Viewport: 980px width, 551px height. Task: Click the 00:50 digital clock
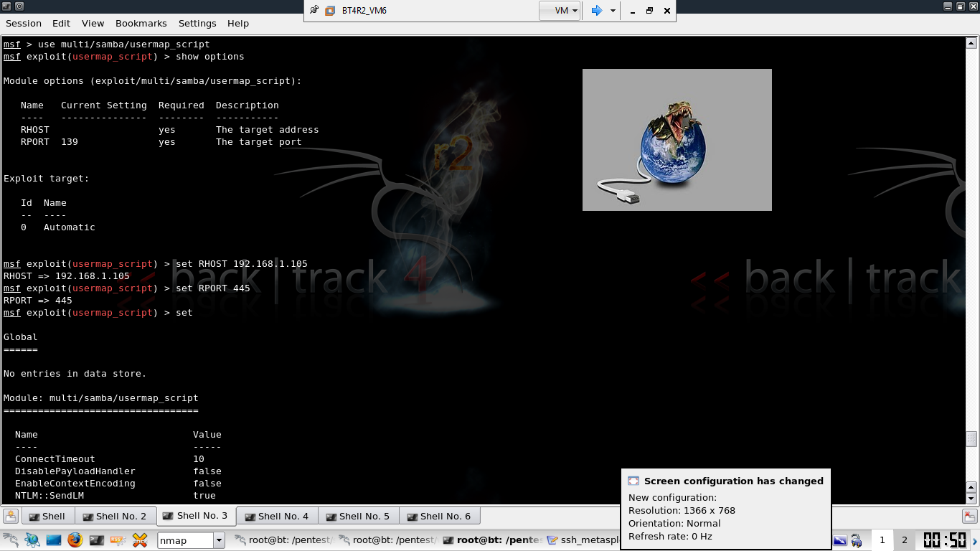[x=944, y=540]
